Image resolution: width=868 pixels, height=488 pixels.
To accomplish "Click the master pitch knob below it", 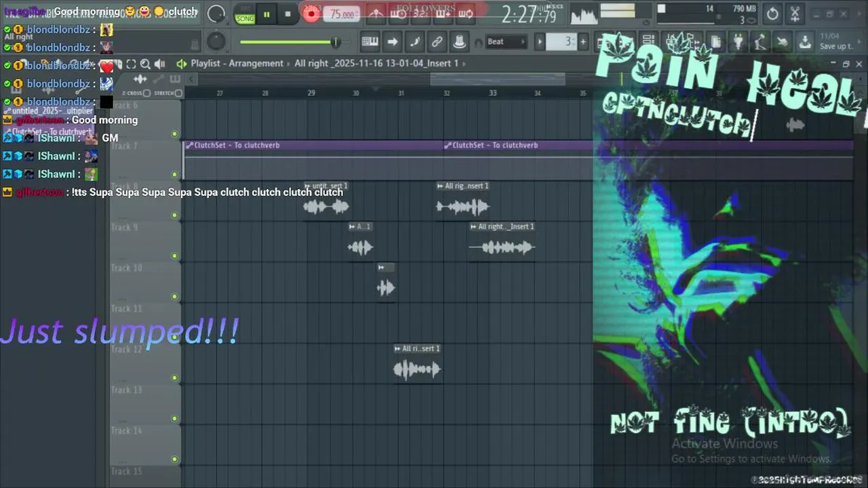I will click(216, 42).
